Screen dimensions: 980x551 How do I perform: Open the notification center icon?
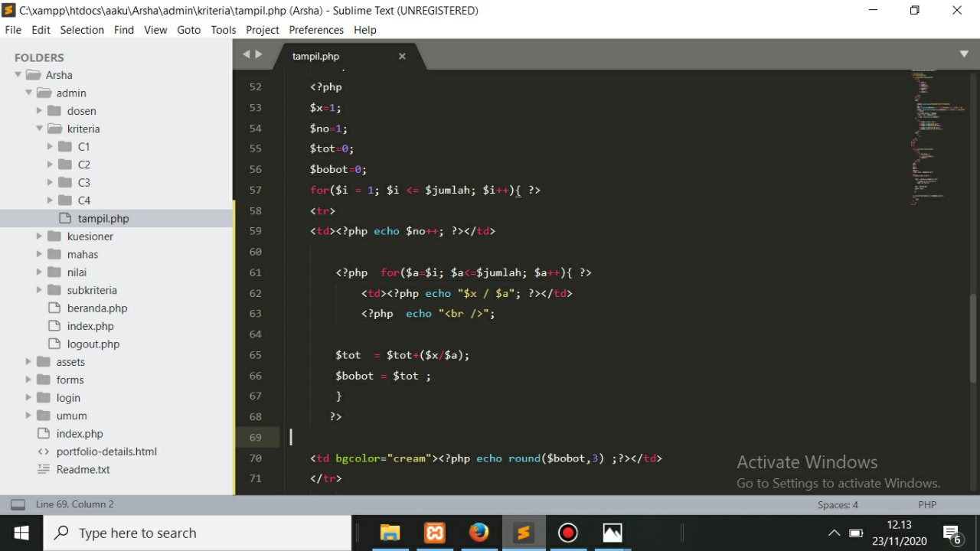[x=952, y=533]
